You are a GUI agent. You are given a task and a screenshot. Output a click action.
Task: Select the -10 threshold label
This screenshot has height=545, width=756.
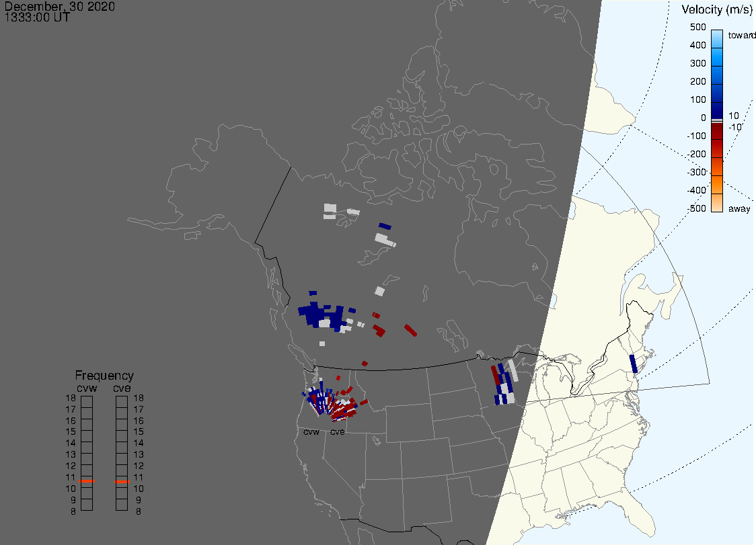click(734, 127)
